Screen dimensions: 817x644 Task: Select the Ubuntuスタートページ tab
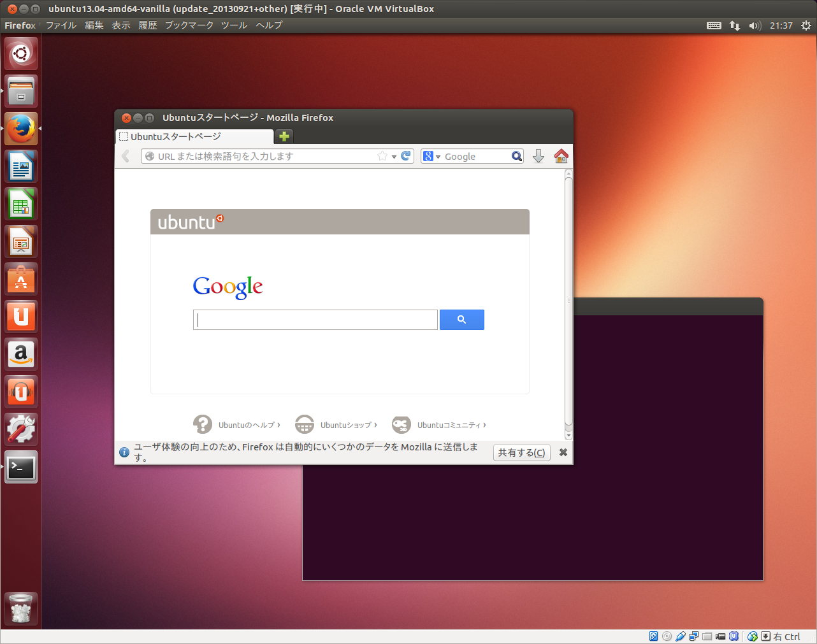[194, 136]
